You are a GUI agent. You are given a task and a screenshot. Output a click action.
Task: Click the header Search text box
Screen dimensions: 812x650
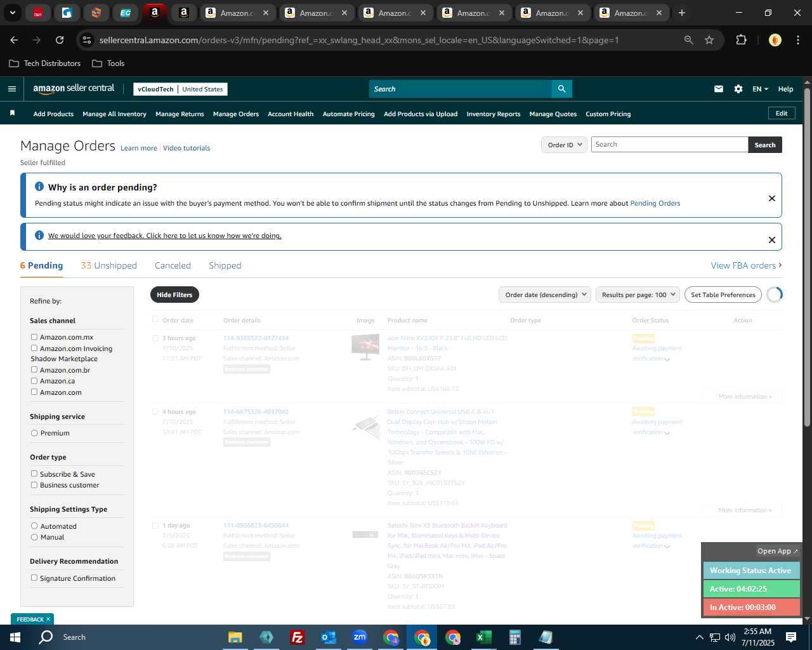click(461, 89)
